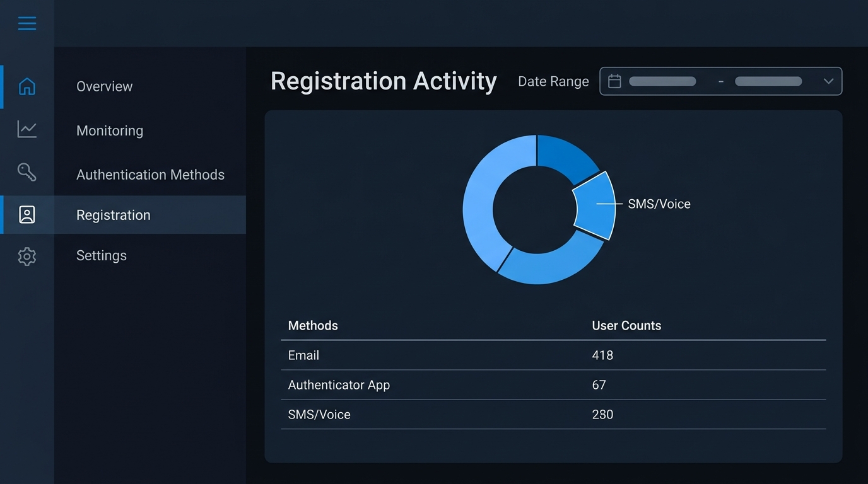Select SMS/Voice in the methods table
868x484 pixels.
[x=319, y=415]
